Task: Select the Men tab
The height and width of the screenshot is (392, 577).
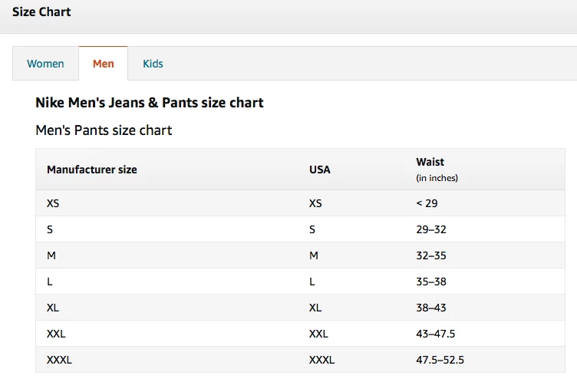Action: (x=103, y=64)
